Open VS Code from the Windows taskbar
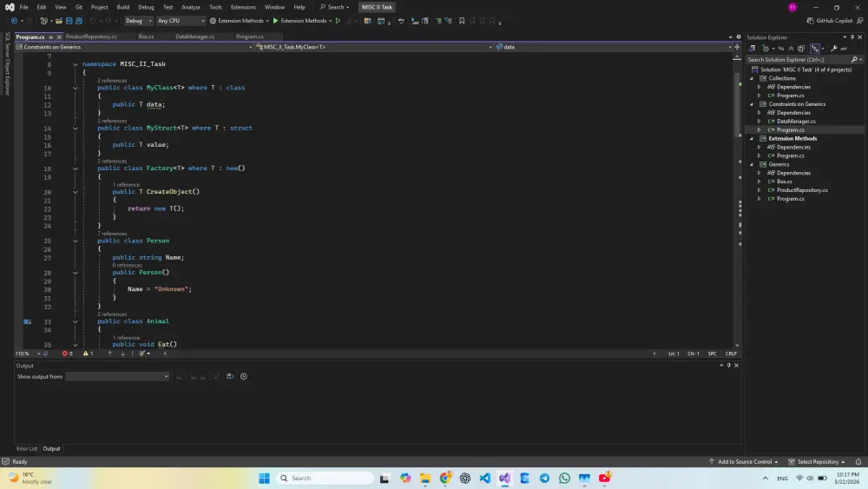868x489 pixels. [485, 478]
